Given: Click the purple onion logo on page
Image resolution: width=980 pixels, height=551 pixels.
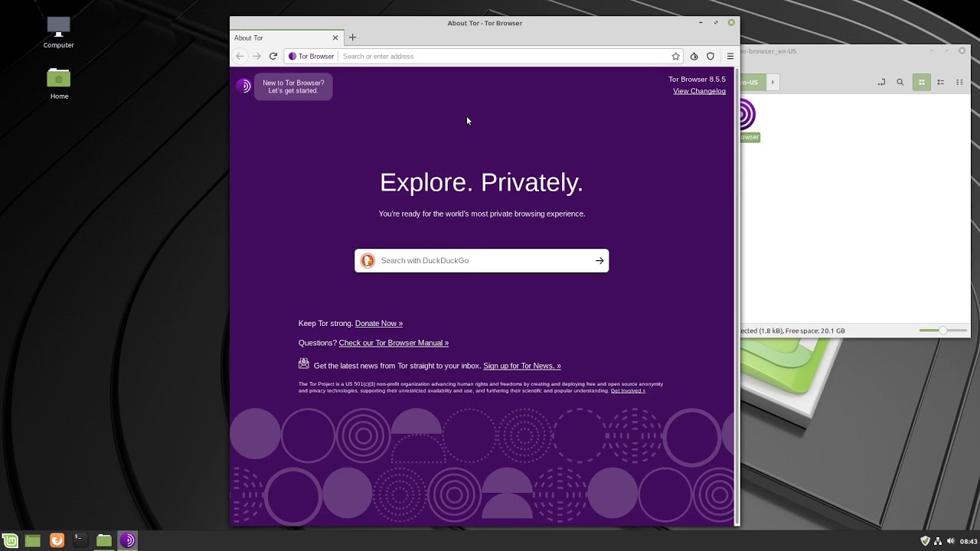Looking at the screenshot, I should (x=243, y=86).
